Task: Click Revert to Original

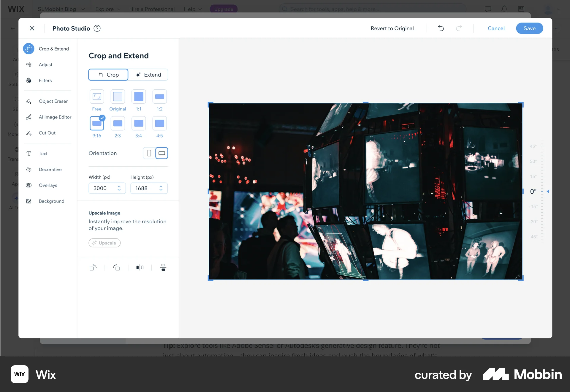Action: coord(392,28)
